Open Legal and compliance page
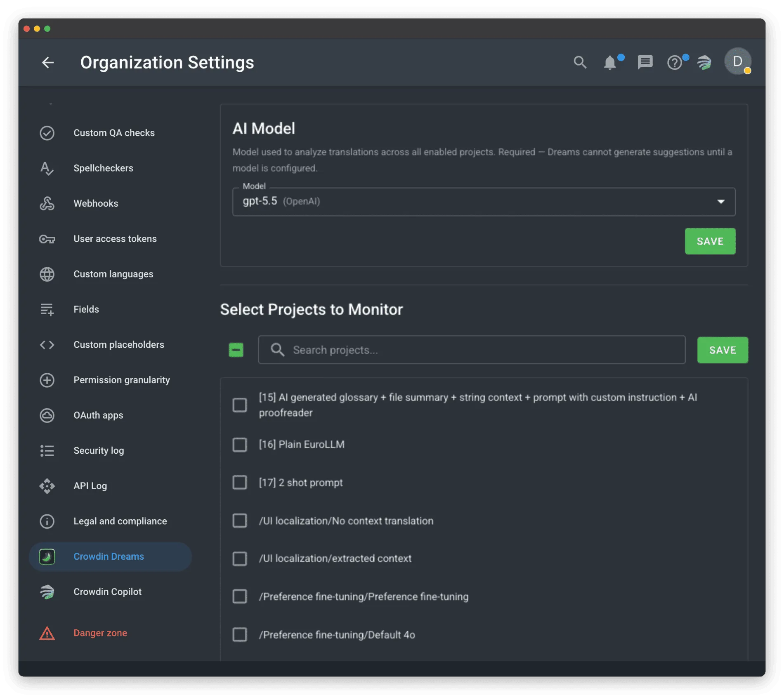The width and height of the screenshot is (784, 695). [120, 521]
